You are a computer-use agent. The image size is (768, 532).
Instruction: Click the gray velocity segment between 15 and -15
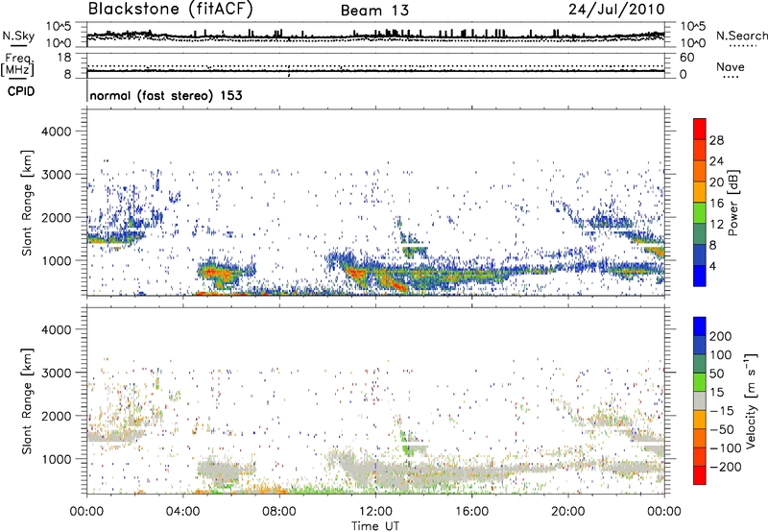pos(700,400)
